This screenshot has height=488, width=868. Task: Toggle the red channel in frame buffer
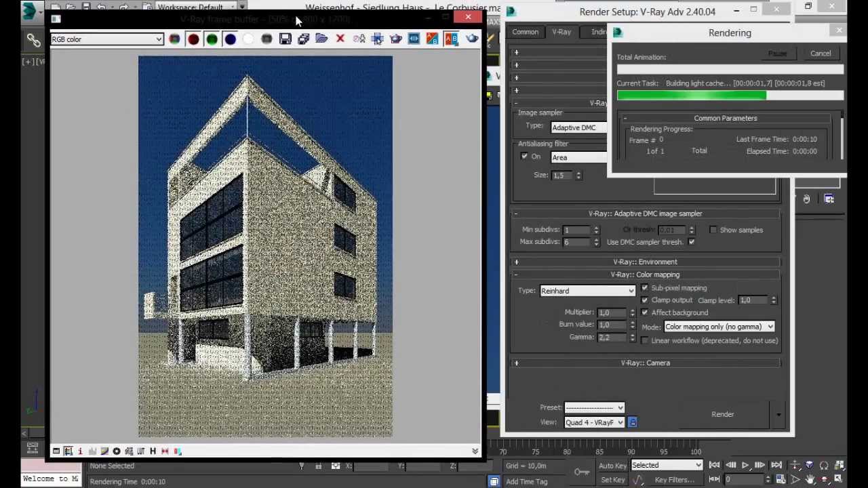[193, 39]
